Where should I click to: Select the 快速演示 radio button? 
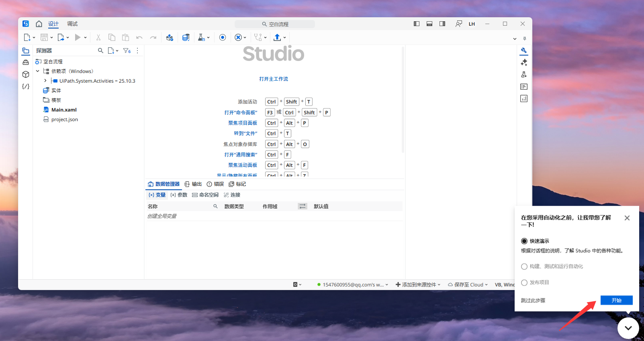(x=524, y=241)
